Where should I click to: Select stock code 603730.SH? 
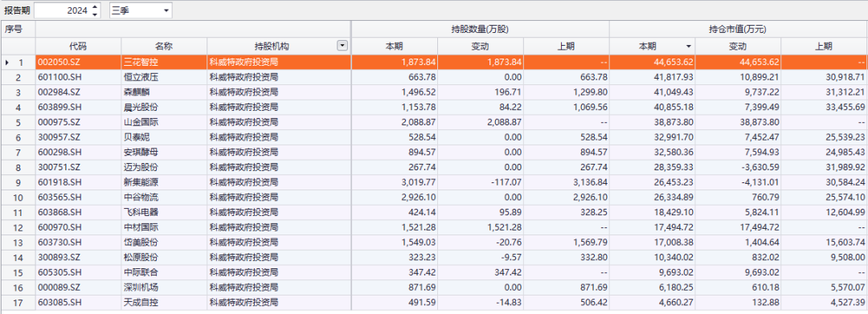click(x=78, y=243)
